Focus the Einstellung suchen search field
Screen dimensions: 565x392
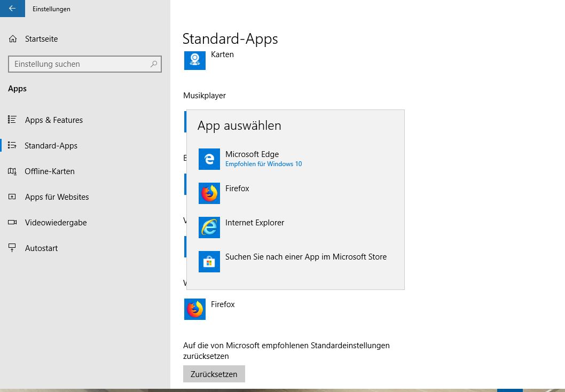tap(85, 64)
